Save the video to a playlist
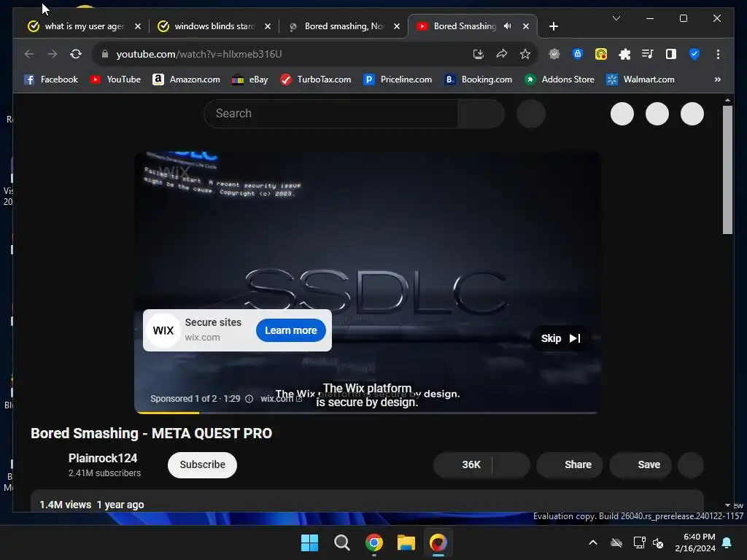747x560 pixels. 640,464
